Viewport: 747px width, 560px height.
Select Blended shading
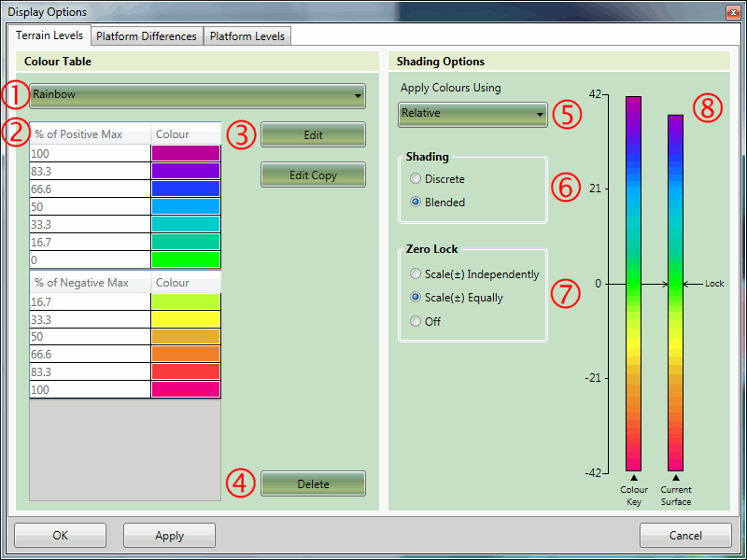[437, 202]
